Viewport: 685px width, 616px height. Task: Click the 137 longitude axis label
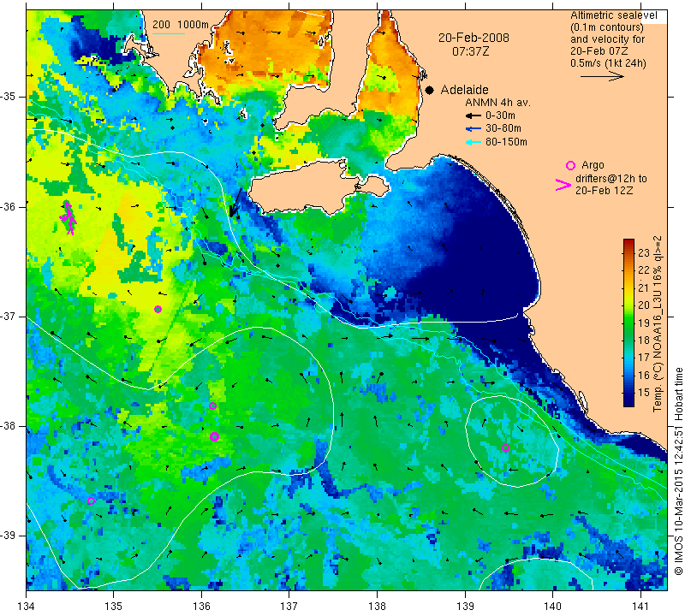tap(289, 607)
